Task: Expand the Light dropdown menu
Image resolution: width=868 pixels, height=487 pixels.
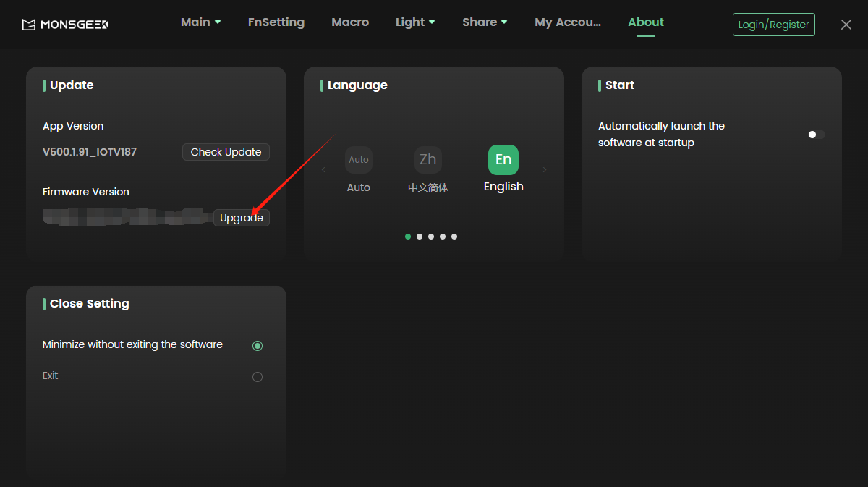Action: click(x=415, y=22)
